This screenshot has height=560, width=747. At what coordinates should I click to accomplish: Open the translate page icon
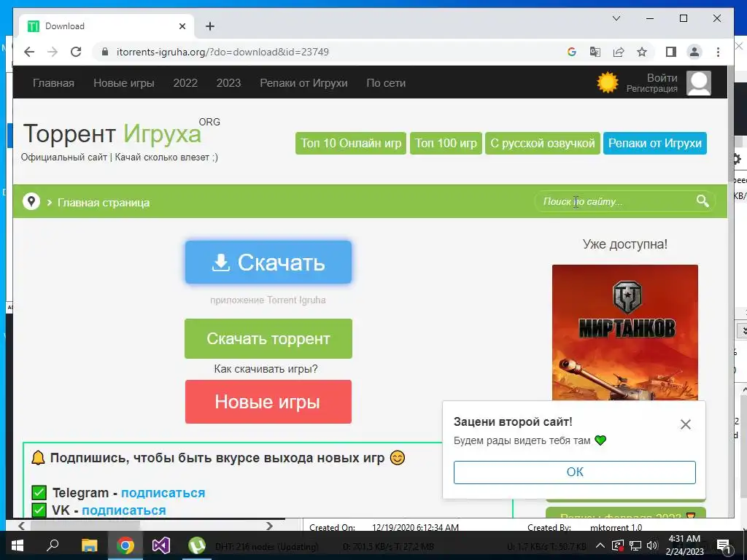595,52
